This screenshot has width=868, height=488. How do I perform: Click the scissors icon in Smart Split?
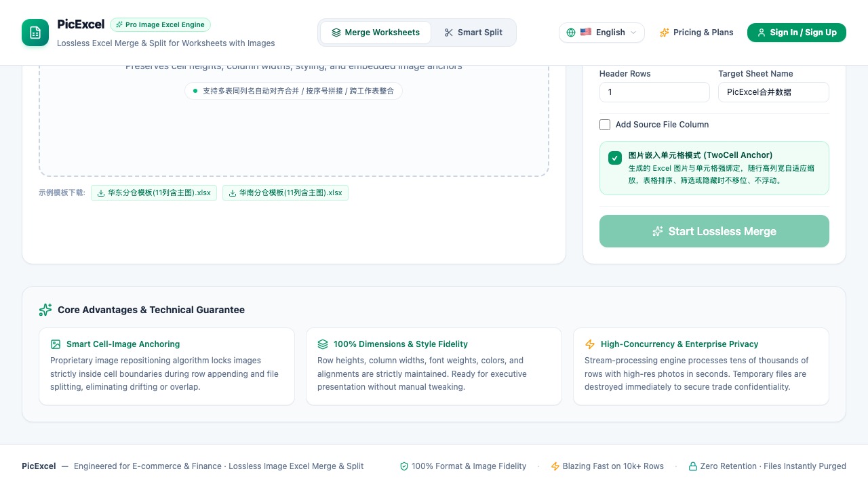tap(448, 33)
